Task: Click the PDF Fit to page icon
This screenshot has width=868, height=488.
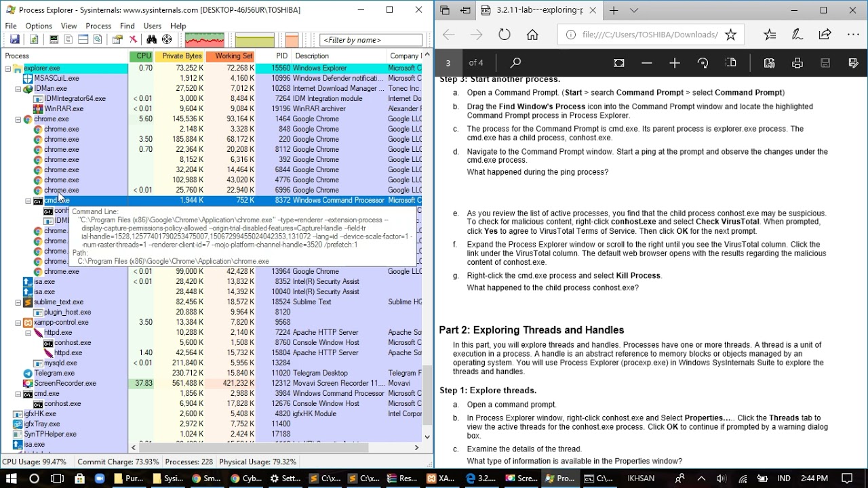Action: click(618, 63)
